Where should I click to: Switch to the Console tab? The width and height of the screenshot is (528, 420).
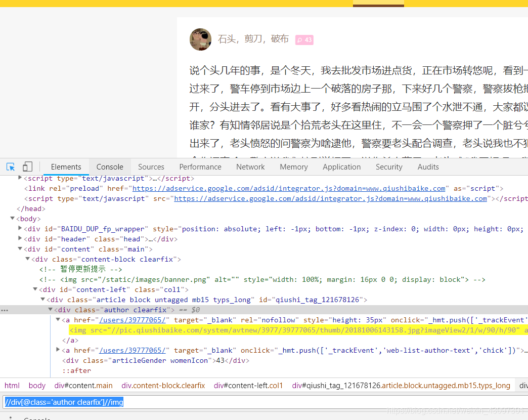click(x=110, y=166)
